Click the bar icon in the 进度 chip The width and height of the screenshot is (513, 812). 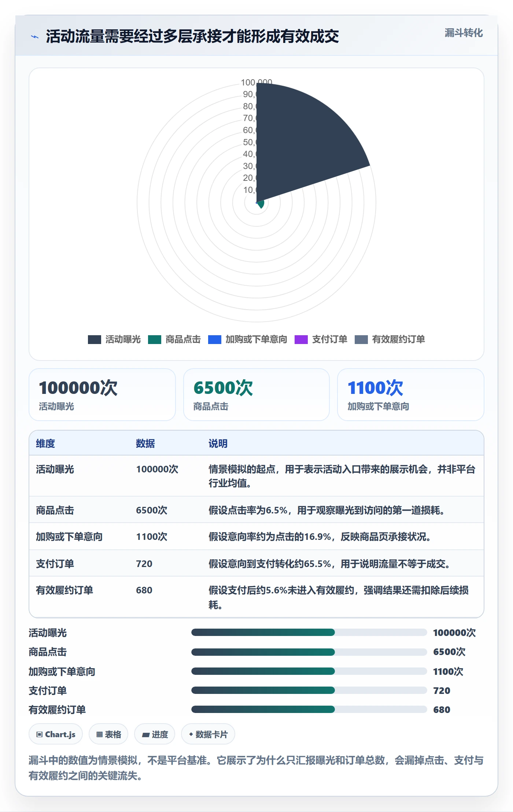(146, 735)
